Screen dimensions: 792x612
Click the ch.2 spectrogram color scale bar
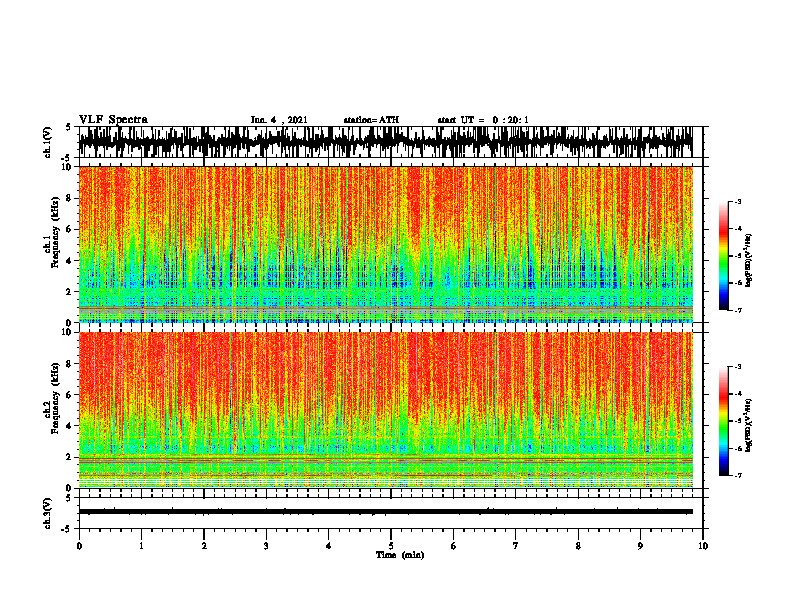click(x=723, y=421)
